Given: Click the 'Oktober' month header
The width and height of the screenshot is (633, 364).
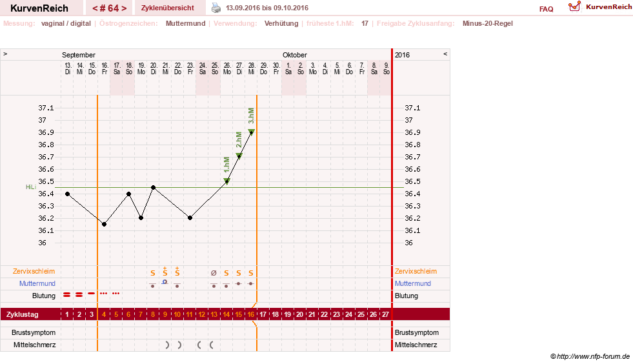Looking at the screenshot, I should tap(295, 55).
